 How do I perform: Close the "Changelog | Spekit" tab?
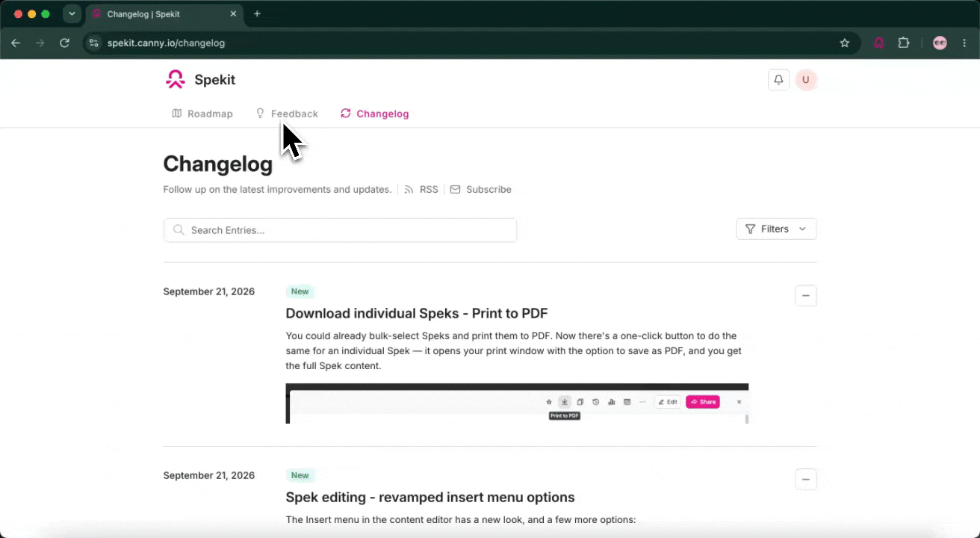[233, 14]
